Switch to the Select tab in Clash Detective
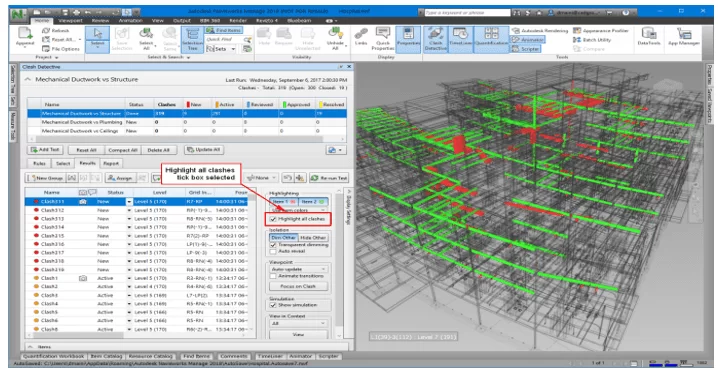Screen dimensions: 718x373 [x=63, y=163]
